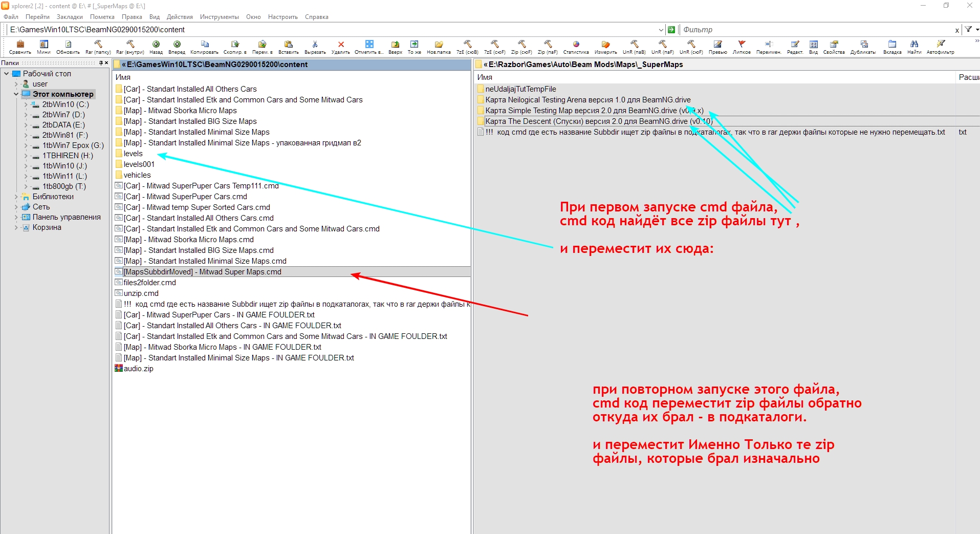Click the UnR (сюF) hammer icon
The height and width of the screenshot is (534, 980).
tap(691, 44)
